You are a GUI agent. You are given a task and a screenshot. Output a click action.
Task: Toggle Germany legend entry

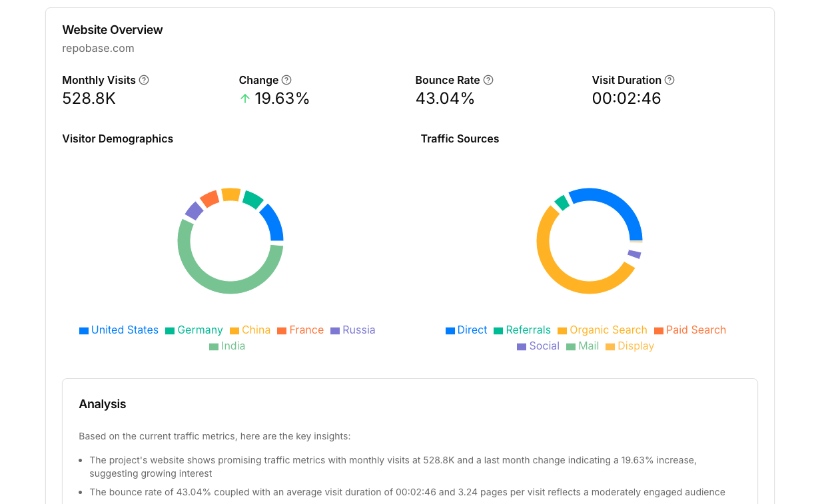coord(194,330)
